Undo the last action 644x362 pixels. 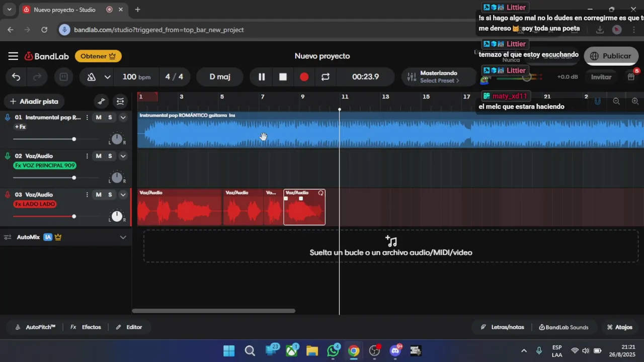(x=16, y=77)
